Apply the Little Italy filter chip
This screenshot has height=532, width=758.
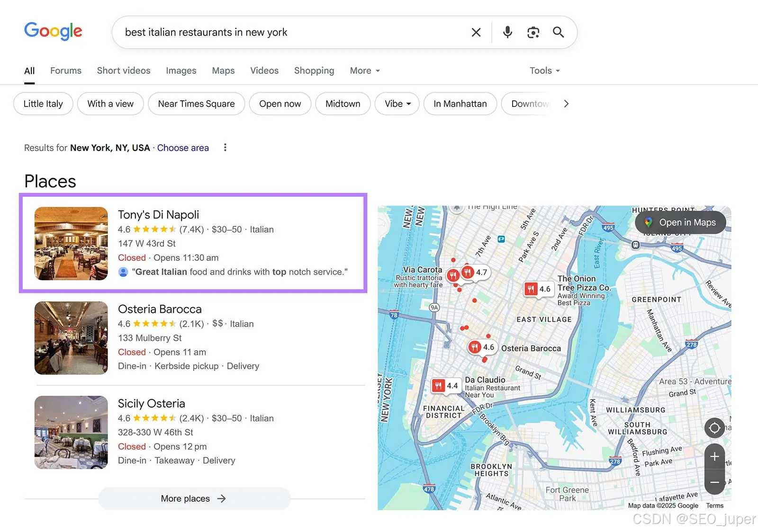[x=43, y=104]
